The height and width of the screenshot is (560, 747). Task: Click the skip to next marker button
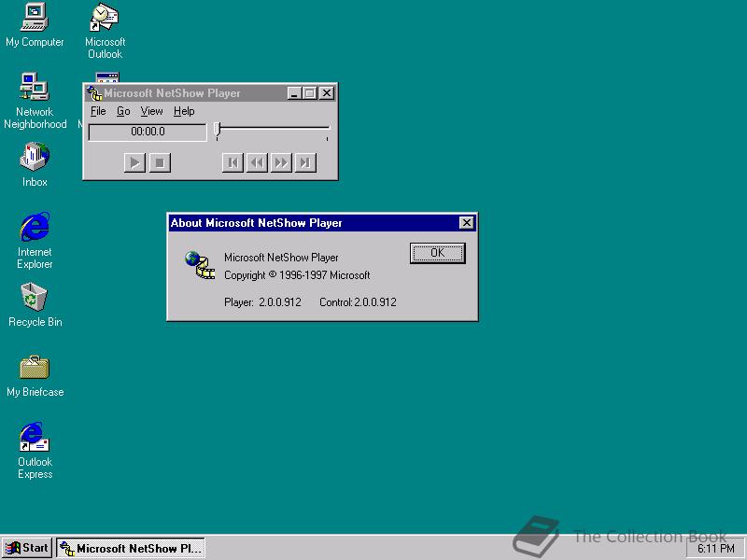click(x=305, y=162)
